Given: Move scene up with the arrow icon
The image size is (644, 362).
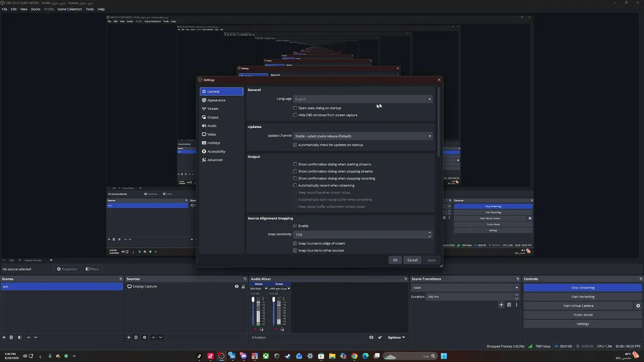Looking at the screenshot, I should [x=28, y=337].
